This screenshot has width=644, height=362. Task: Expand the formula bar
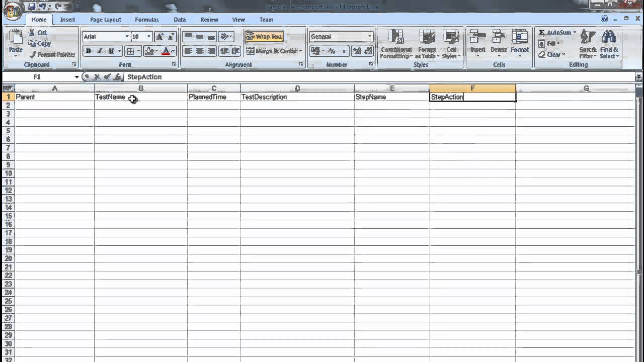pyautogui.click(x=638, y=77)
